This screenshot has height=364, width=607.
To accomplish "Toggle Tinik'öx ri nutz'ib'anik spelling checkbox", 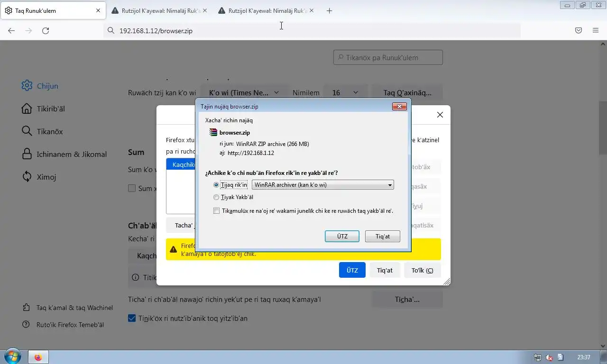I will [132, 318].
